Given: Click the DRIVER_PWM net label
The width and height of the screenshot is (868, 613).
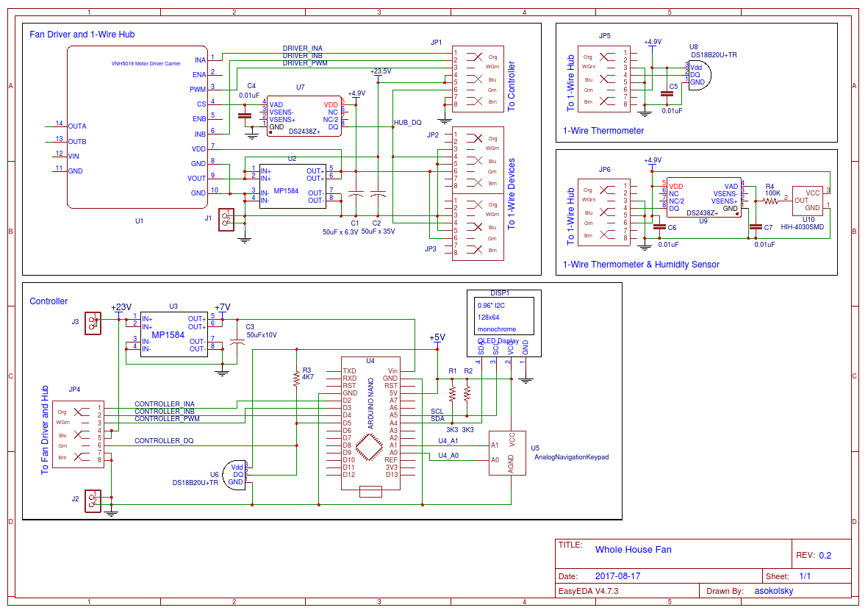Looking at the screenshot, I should pyautogui.click(x=305, y=63).
